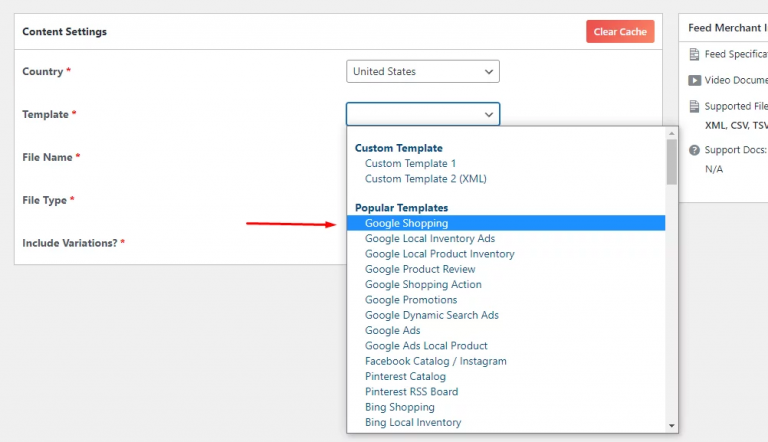
Task: Select Google Promotions from the list
Action: click(410, 300)
